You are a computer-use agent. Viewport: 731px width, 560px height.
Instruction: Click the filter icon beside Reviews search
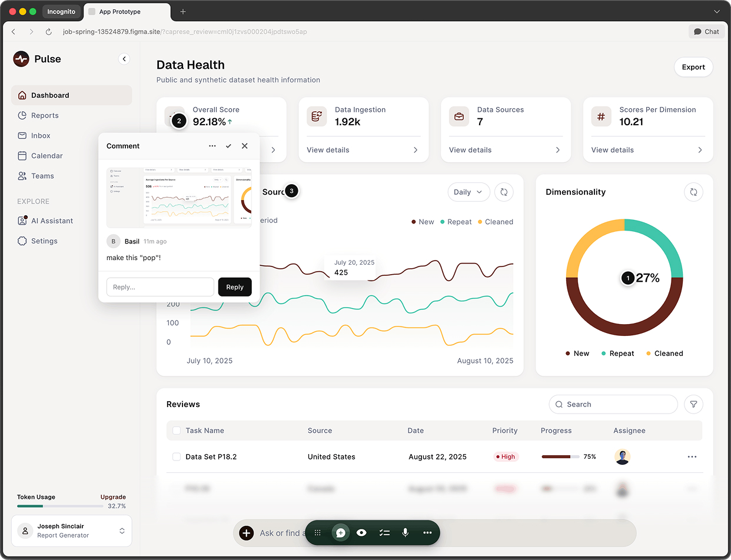pos(693,404)
